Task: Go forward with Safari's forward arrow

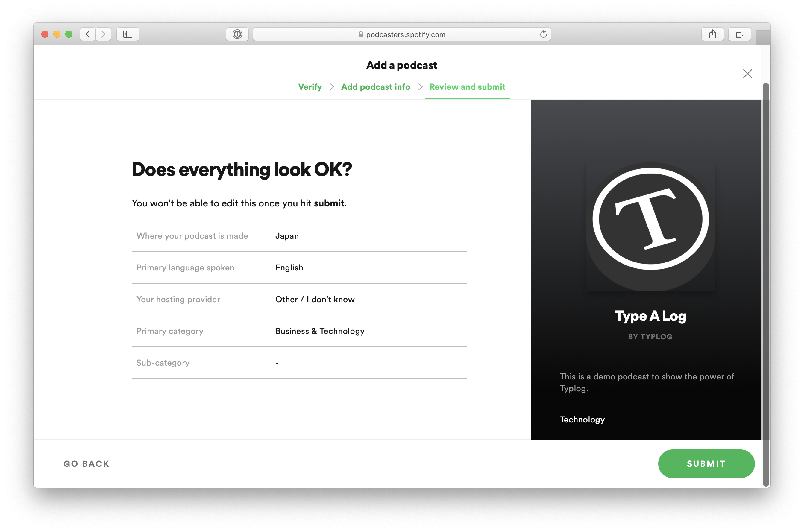Action: pyautogui.click(x=103, y=34)
